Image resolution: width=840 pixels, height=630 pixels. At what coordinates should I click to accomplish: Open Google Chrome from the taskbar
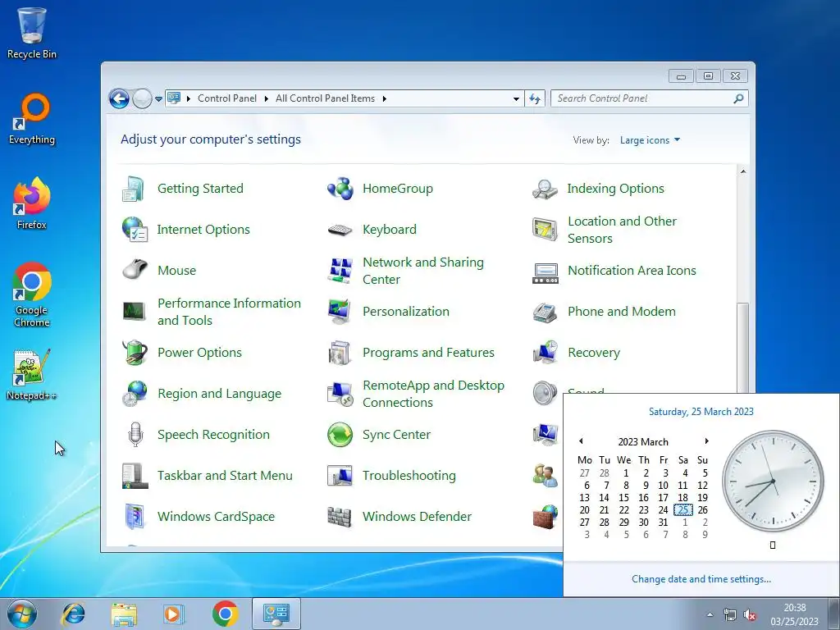[x=225, y=614]
